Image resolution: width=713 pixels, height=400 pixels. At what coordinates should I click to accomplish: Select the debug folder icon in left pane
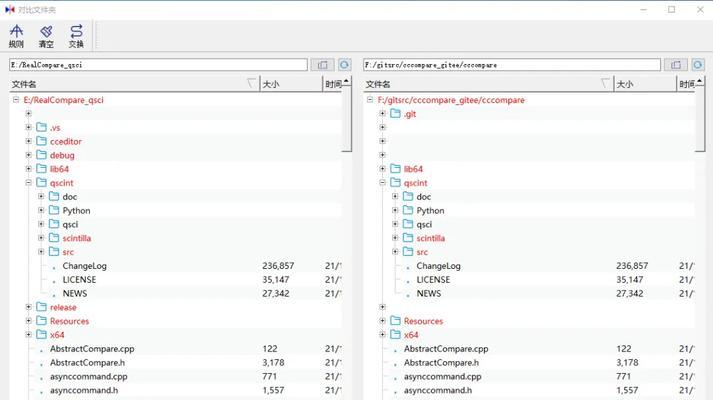click(41, 155)
